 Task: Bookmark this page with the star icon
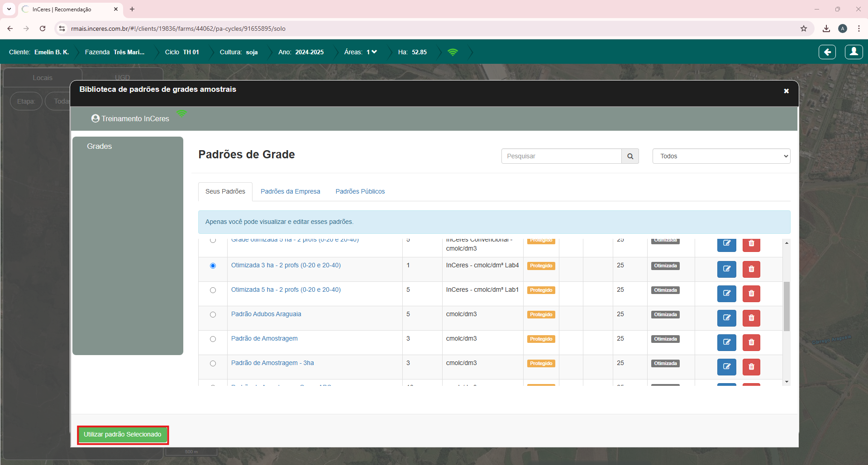coord(803,28)
